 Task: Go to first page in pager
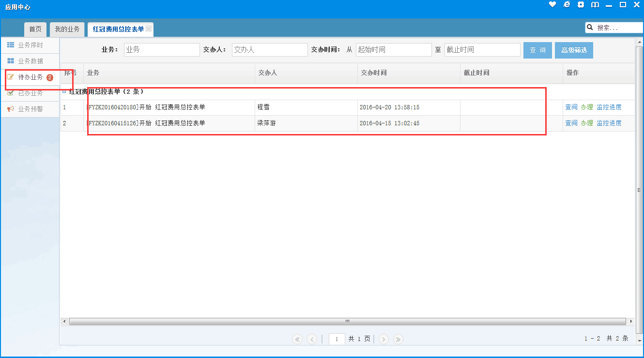point(297,339)
